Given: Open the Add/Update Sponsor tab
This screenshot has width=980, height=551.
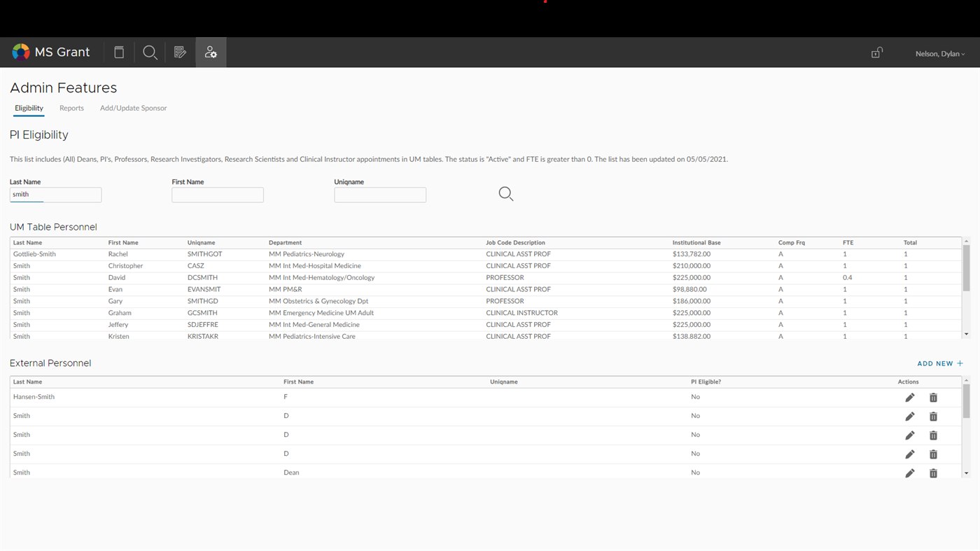Looking at the screenshot, I should (133, 108).
